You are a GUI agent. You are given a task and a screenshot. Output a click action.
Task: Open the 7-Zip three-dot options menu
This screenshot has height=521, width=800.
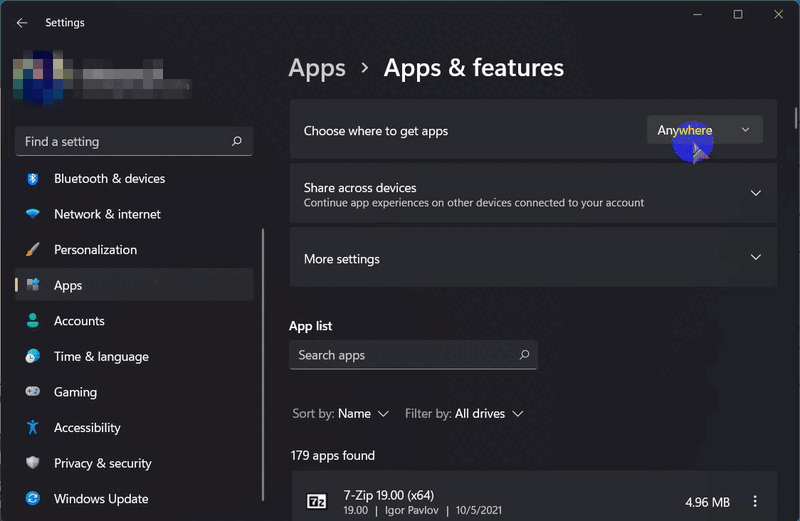point(755,502)
